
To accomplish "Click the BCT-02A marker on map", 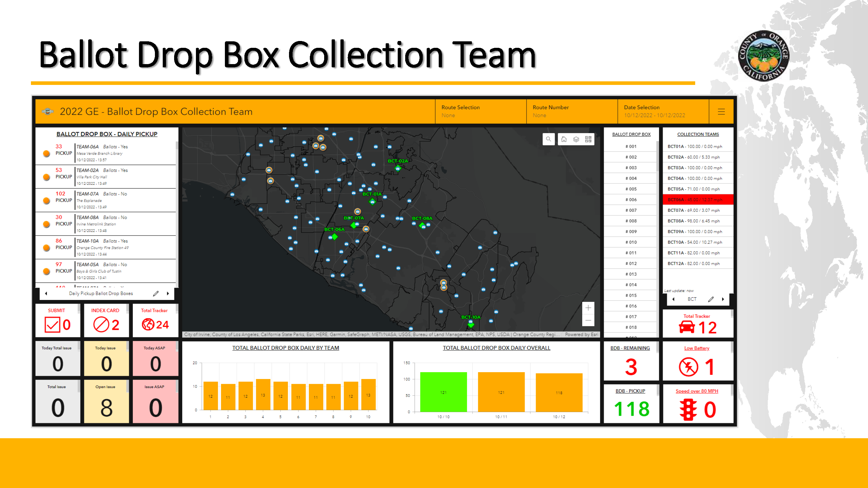I will click(398, 168).
